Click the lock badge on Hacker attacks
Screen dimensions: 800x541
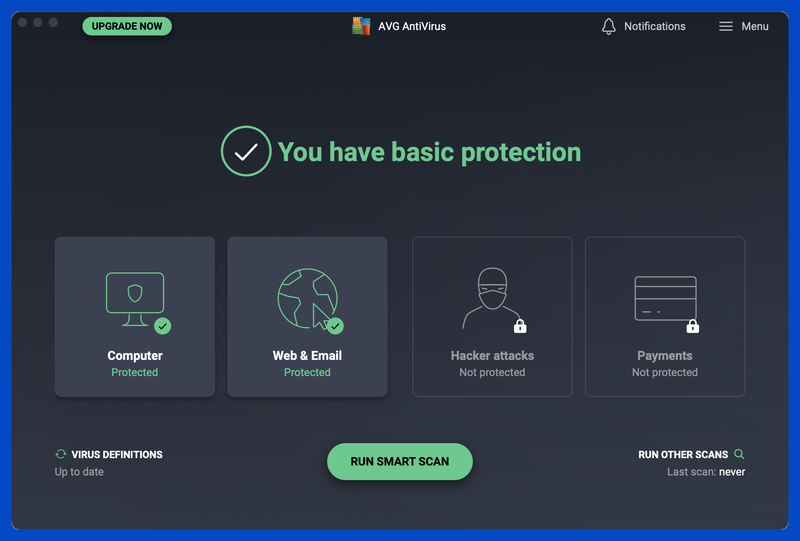pyautogui.click(x=520, y=326)
